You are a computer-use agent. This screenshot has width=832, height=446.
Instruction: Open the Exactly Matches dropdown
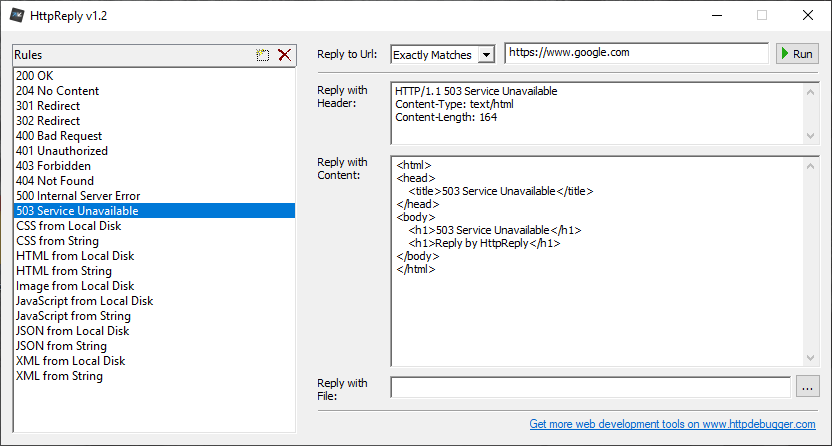[x=443, y=55]
